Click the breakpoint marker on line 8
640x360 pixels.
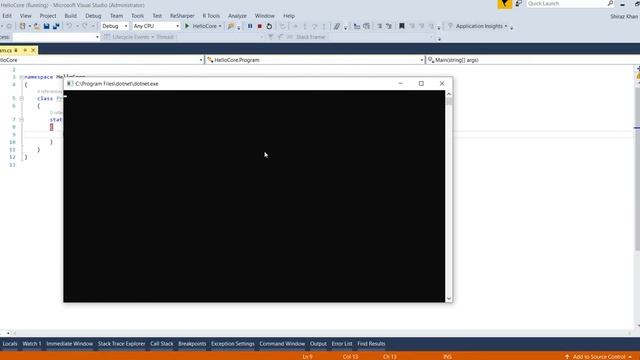(x=51, y=127)
